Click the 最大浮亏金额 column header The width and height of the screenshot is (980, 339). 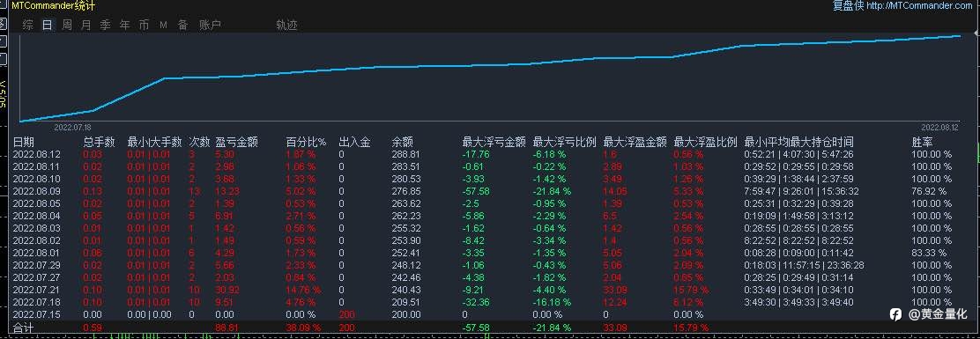click(x=494, y=142)
